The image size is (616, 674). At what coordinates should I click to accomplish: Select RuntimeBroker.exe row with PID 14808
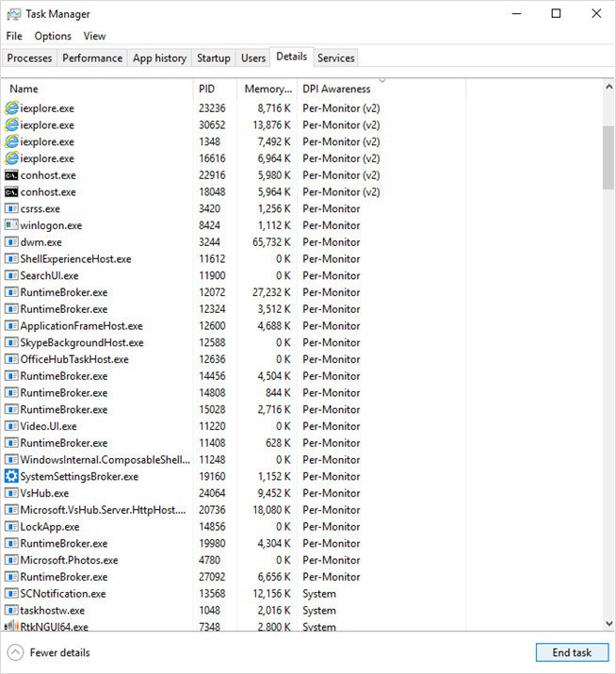(235, 393)
